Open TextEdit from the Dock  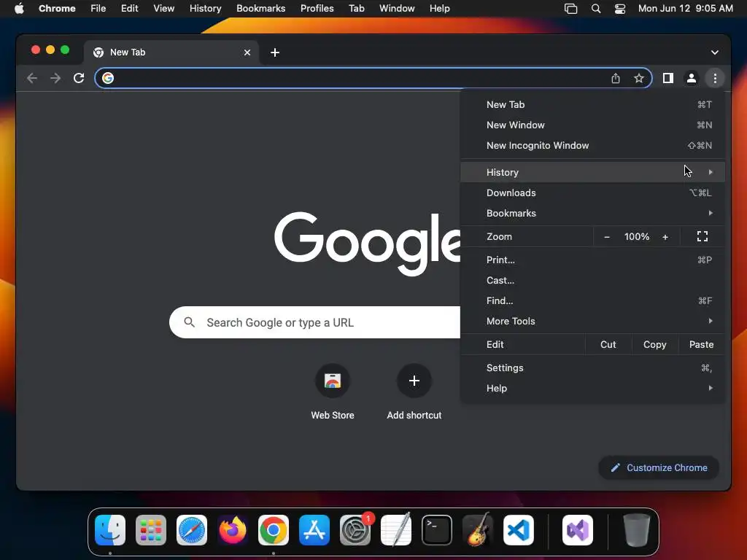[x=396, y=530]
